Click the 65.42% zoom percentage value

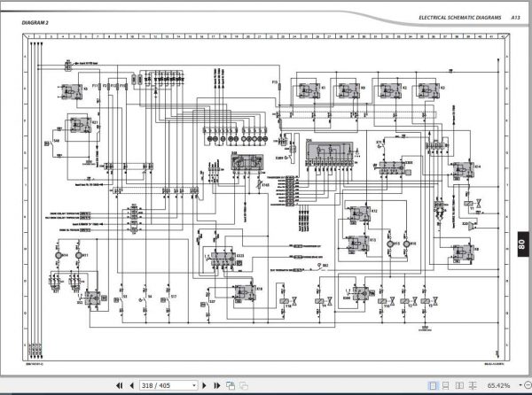[498, 385]
